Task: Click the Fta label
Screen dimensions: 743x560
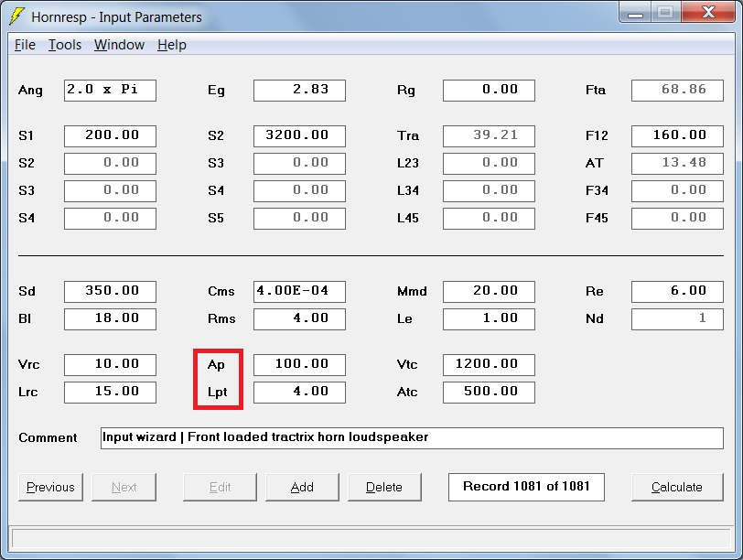Action: click(x=596, y=90)
